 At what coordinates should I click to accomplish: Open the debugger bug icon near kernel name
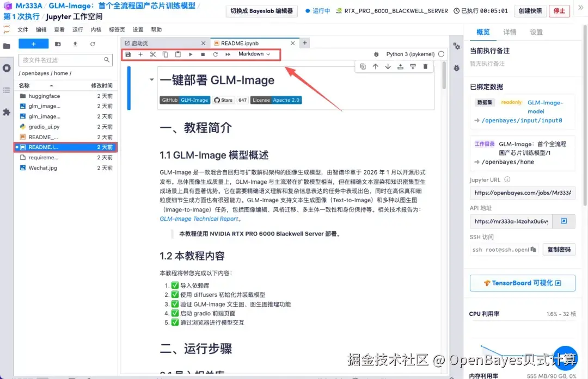pos(376,54)
